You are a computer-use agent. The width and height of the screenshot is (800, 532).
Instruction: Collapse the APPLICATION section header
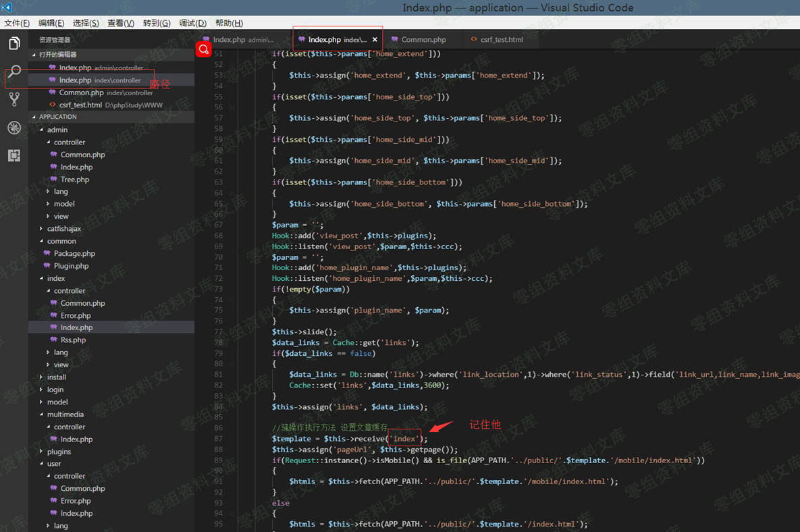pos(57,117)
